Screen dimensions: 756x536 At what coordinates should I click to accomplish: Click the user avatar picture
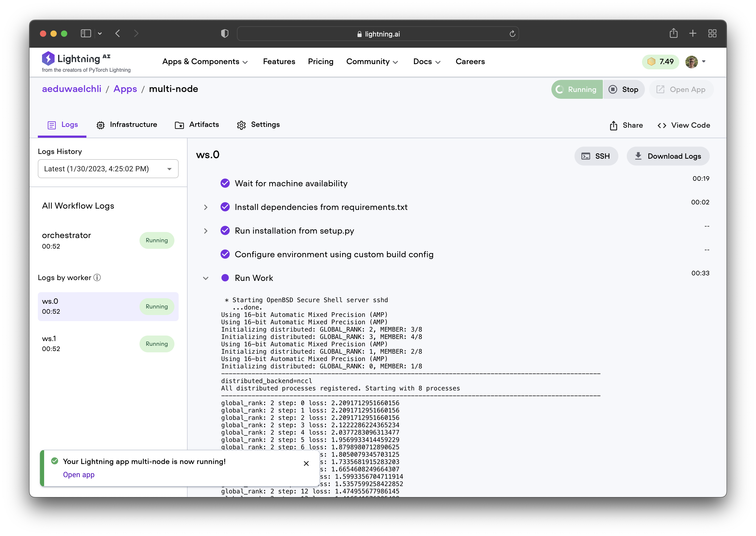coord(691,62)
